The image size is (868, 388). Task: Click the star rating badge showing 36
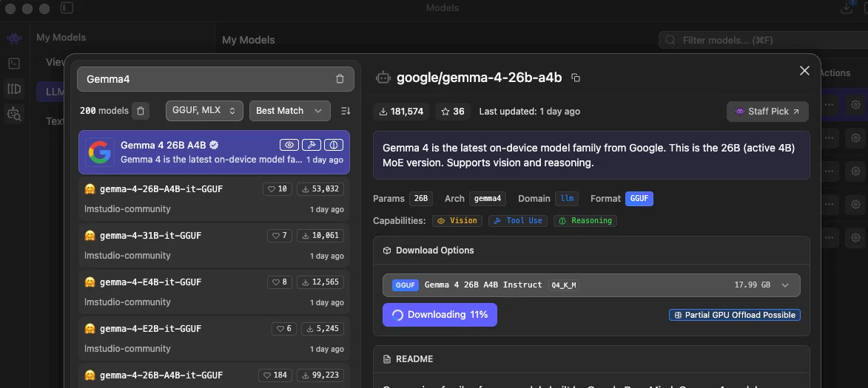coord(453,111)
